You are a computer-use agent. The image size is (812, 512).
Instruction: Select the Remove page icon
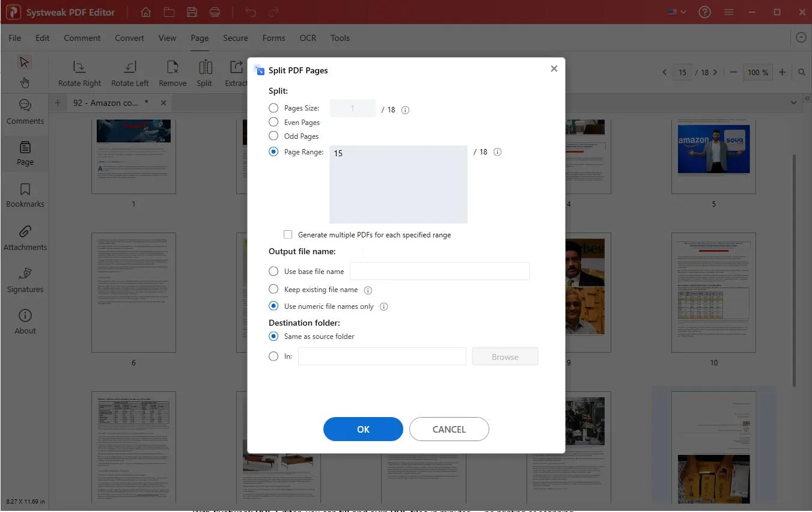[172, 67]
